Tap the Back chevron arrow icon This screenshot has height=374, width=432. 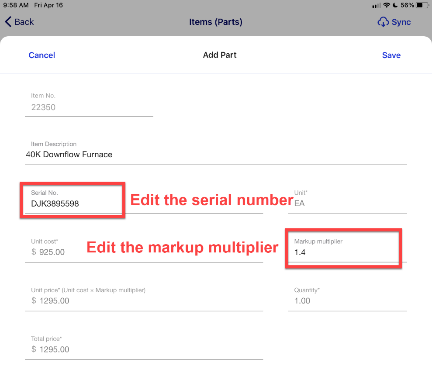[x=8, y=22]
